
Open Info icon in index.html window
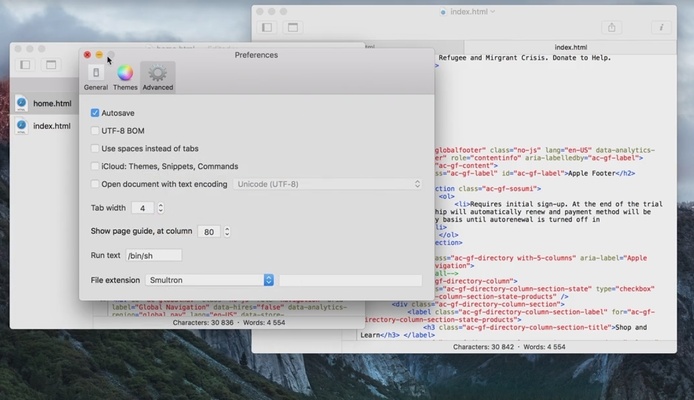[661, 27]
